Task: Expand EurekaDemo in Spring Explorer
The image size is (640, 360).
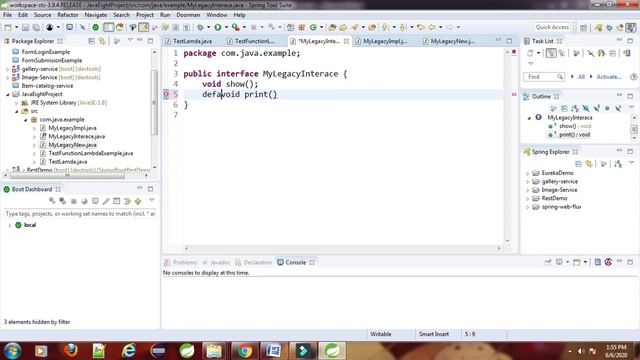Action: click(x=527, y=173)
